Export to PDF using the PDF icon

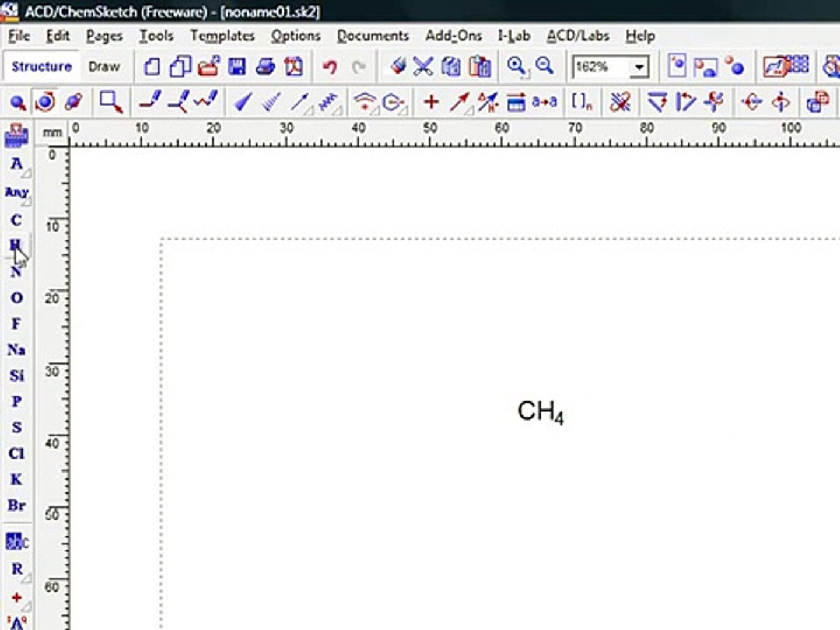[x=293, y=66]
